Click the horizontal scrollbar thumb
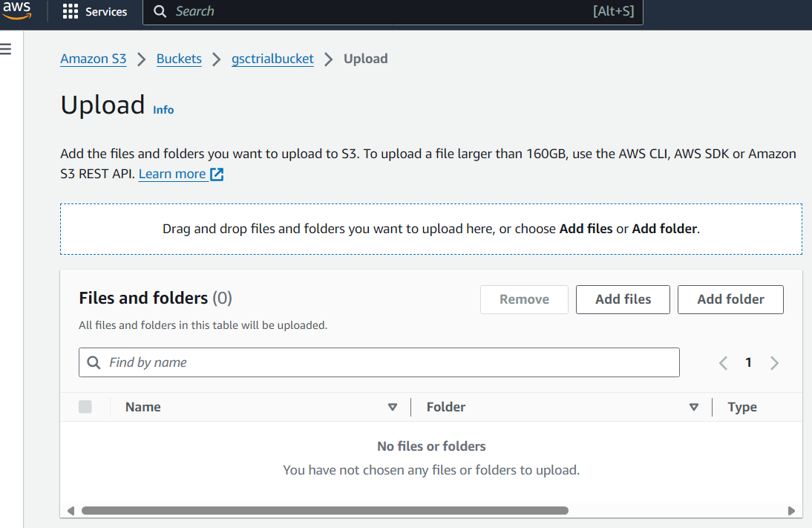This screenshot has height=528, width=812. pyautogui.click(x=325, y=511)
